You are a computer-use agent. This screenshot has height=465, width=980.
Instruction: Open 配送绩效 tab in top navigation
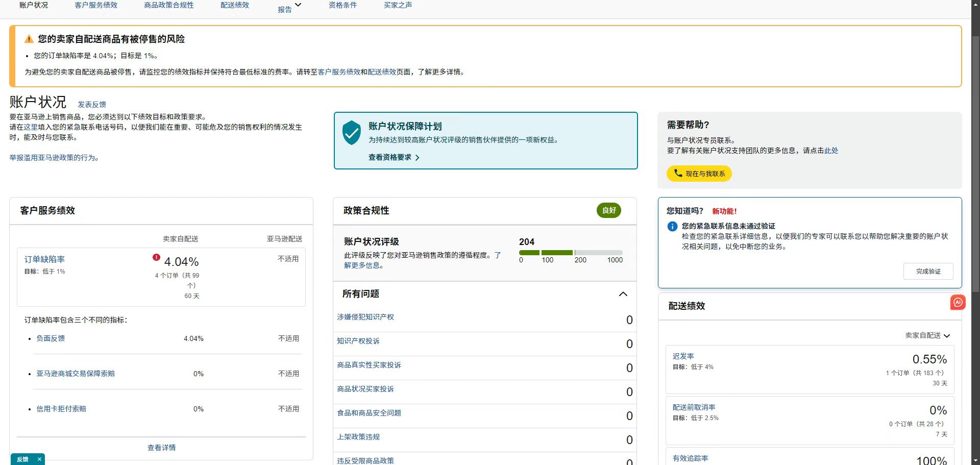(235, 5)
